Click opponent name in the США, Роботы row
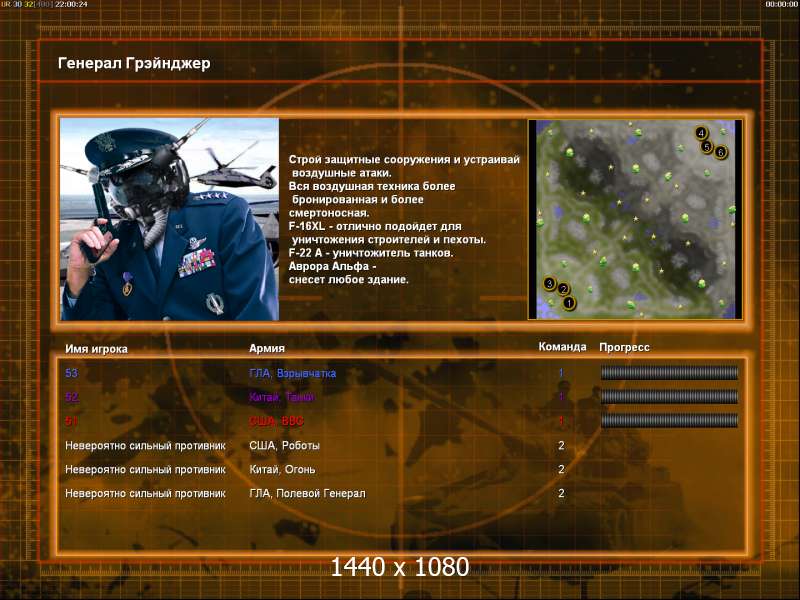Viewport: 800px width, 600px height. [x=145, y=446]
